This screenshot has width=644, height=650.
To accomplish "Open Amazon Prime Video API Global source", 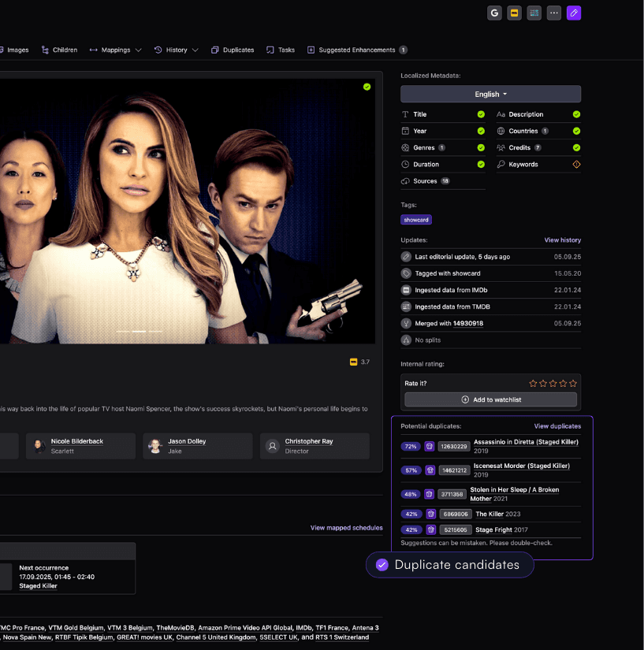I will pos(245,628).
